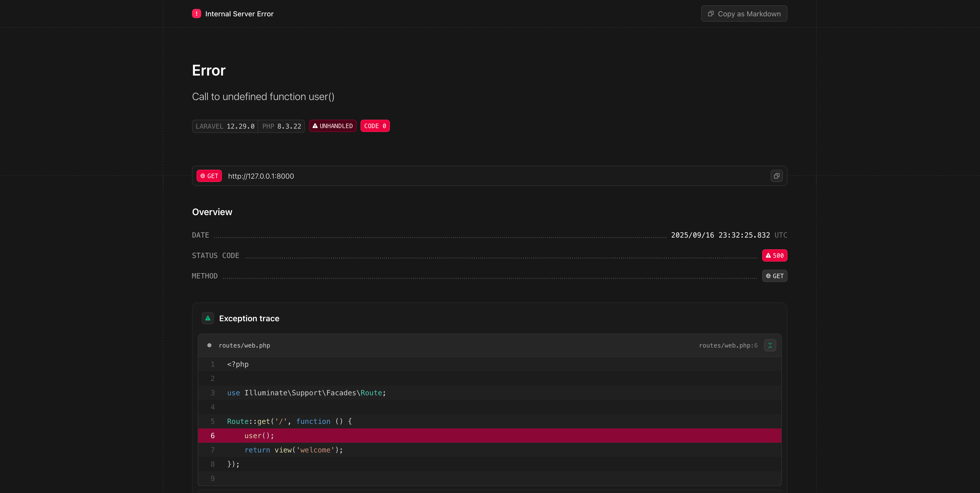
Task: Click the PHP 8.3.22 version badge
Action: [282, 126]
